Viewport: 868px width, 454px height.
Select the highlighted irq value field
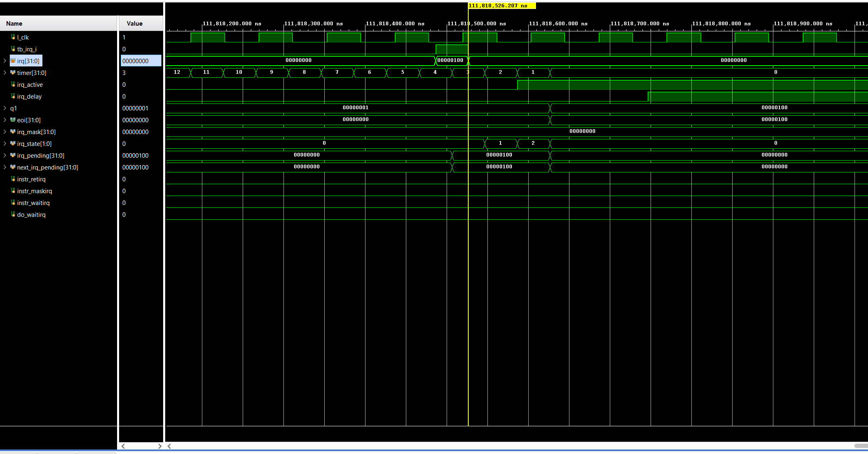(x=140, y=60)
